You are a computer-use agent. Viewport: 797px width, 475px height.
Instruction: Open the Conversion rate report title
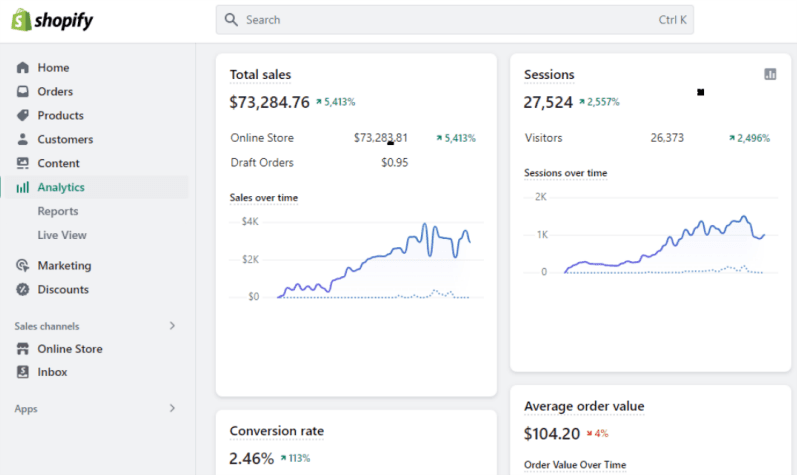276,431
